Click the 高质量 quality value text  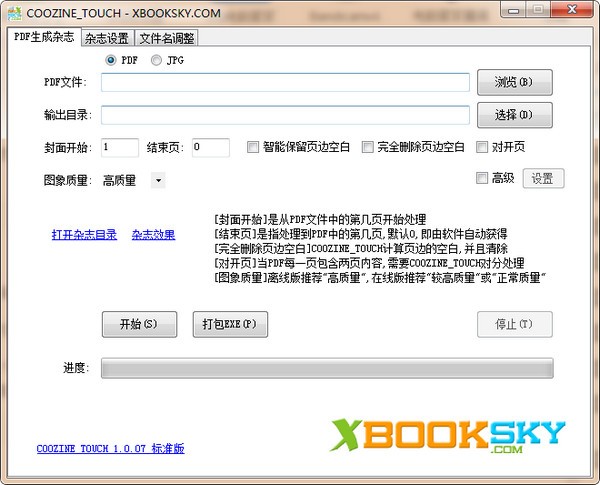coord(119,180)
